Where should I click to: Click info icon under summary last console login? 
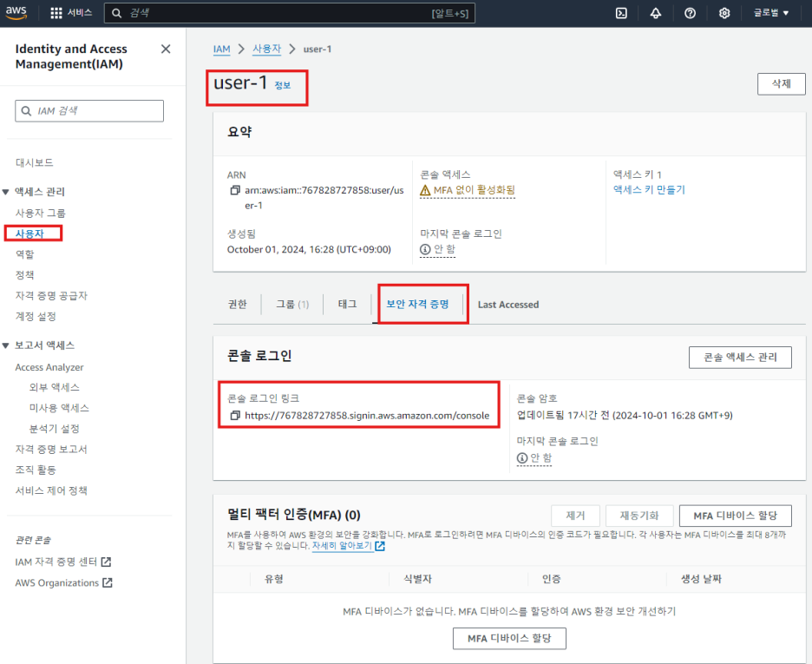tap(425, 250)
